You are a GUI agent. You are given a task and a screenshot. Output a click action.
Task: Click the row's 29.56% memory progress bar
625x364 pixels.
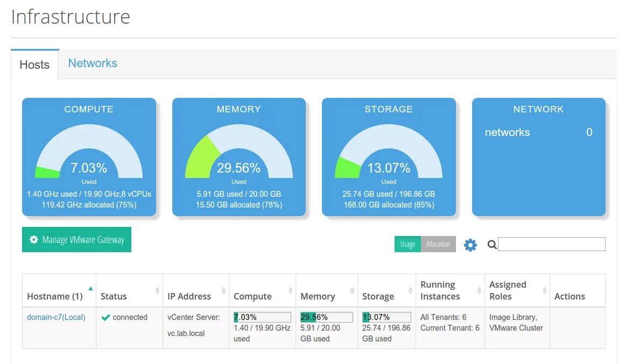coord(326,317)
